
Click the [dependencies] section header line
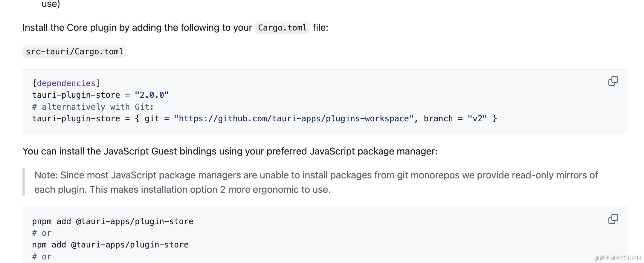66,83
